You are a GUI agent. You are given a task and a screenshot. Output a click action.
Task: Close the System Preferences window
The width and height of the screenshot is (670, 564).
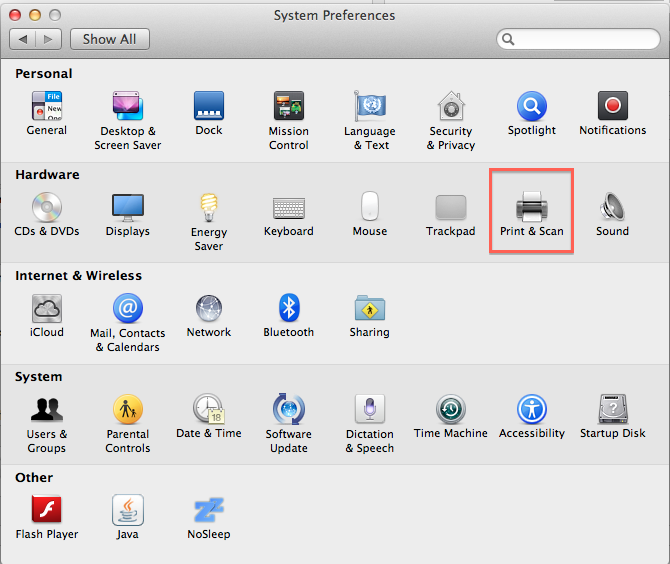click(15, 15)
